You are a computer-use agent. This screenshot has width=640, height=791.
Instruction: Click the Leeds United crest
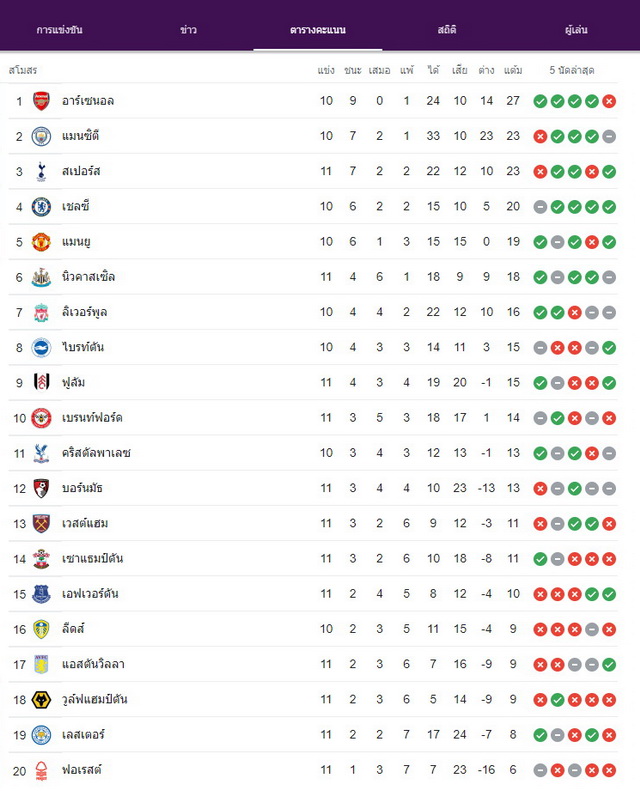pos(41,629)
